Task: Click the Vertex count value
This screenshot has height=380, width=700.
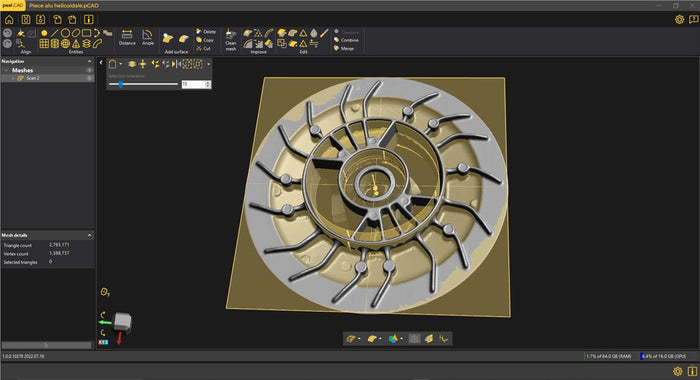Action: (59, 253)
